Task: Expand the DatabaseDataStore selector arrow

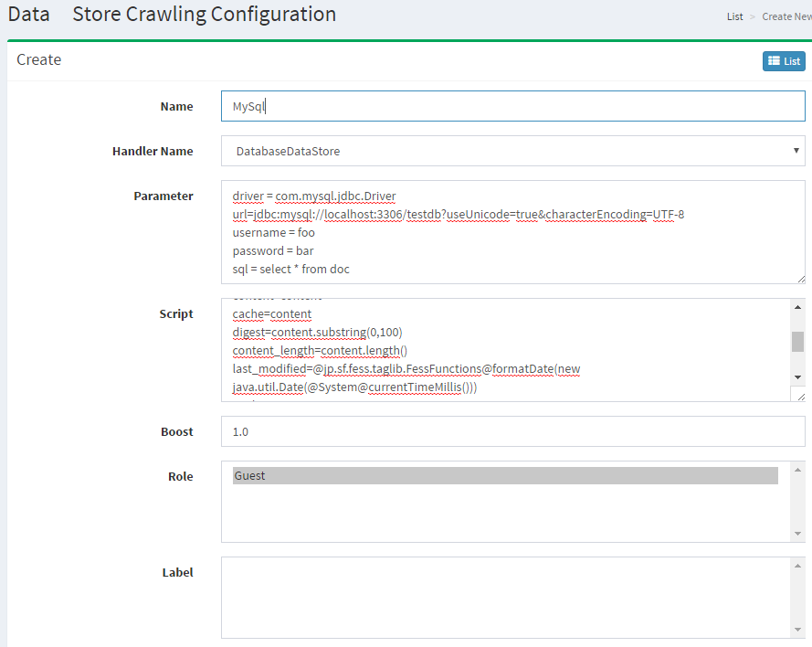Action: pyautogui.click(x=796, y=150)
